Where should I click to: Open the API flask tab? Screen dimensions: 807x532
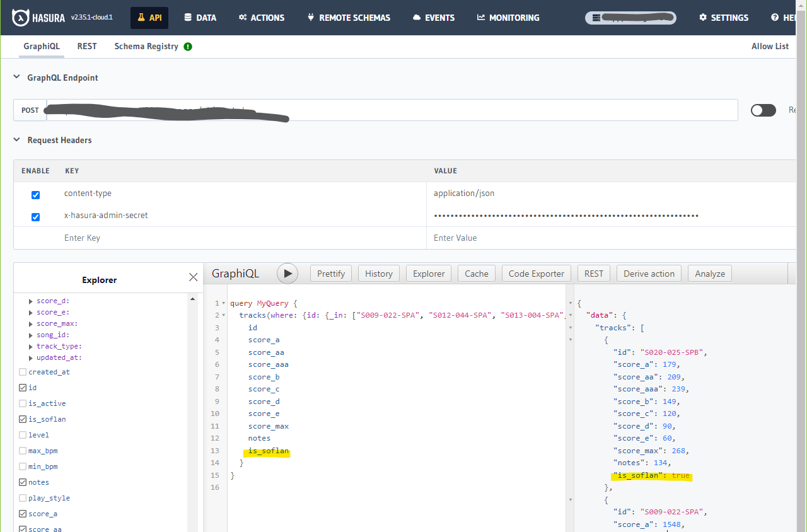pos(149,18)
